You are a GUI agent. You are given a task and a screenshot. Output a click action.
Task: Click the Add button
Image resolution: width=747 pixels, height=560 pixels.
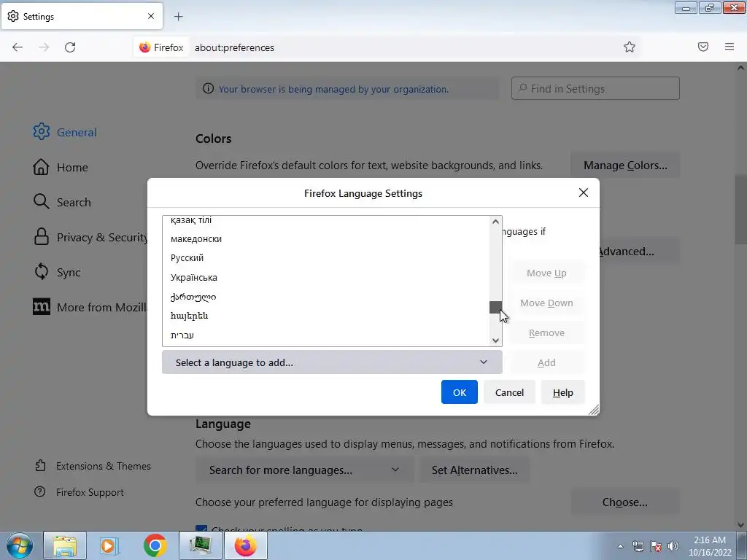point(546,362)
